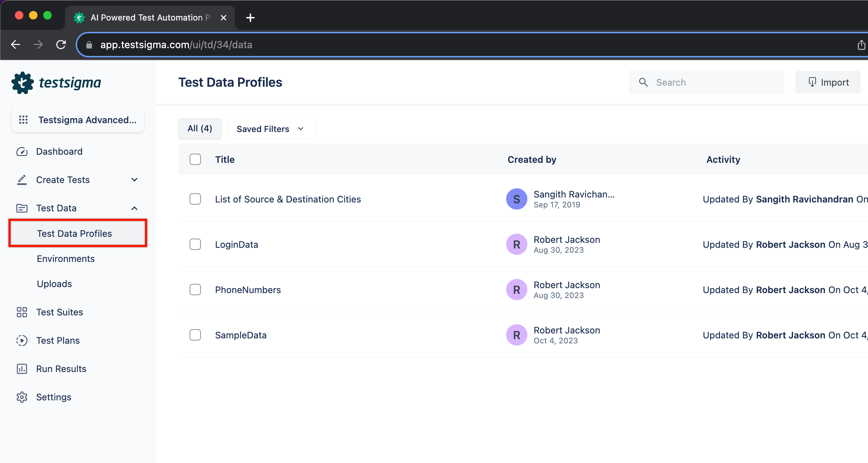Click the Settings gear icon
Screen dimensions: 868x463
pyautogui.click(x=22, y=397)
